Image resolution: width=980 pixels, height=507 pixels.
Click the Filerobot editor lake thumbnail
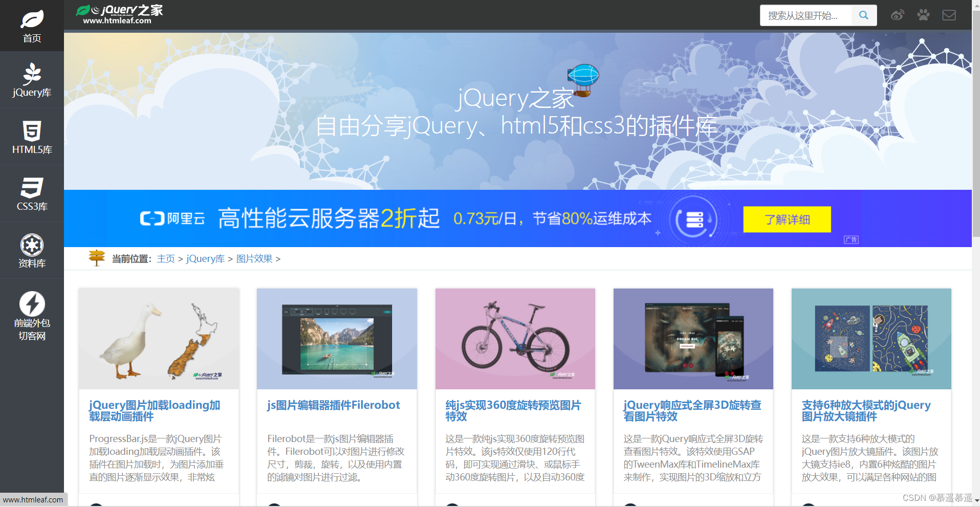click(x=337, y=339)
